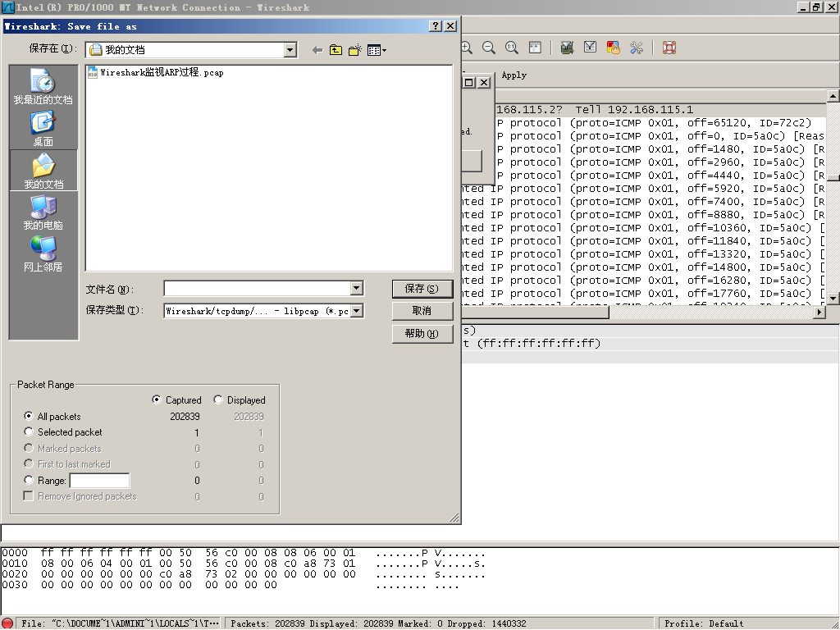
Task: Create new folder icon in save dialog
Action: point(354,50)
